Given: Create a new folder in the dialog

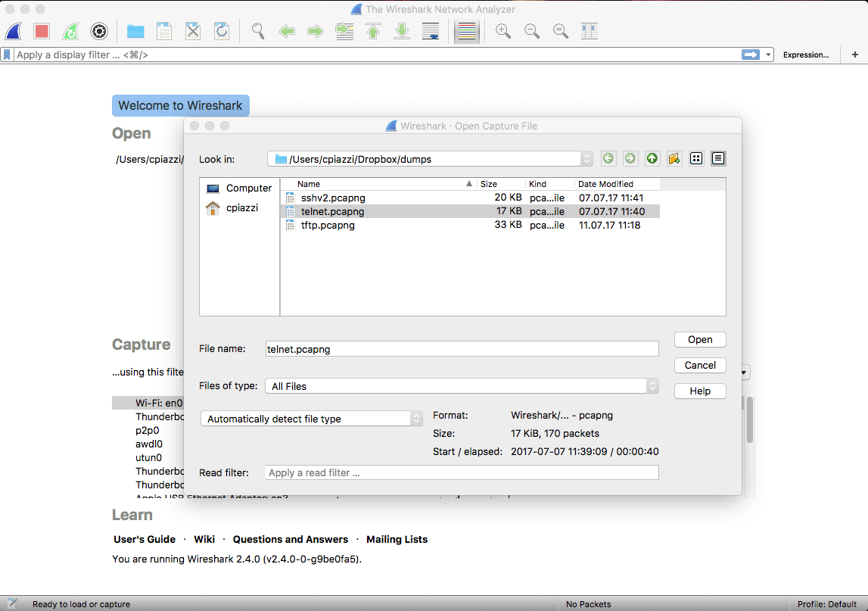Looking at the screenshot, I should (x=674, y=159).
